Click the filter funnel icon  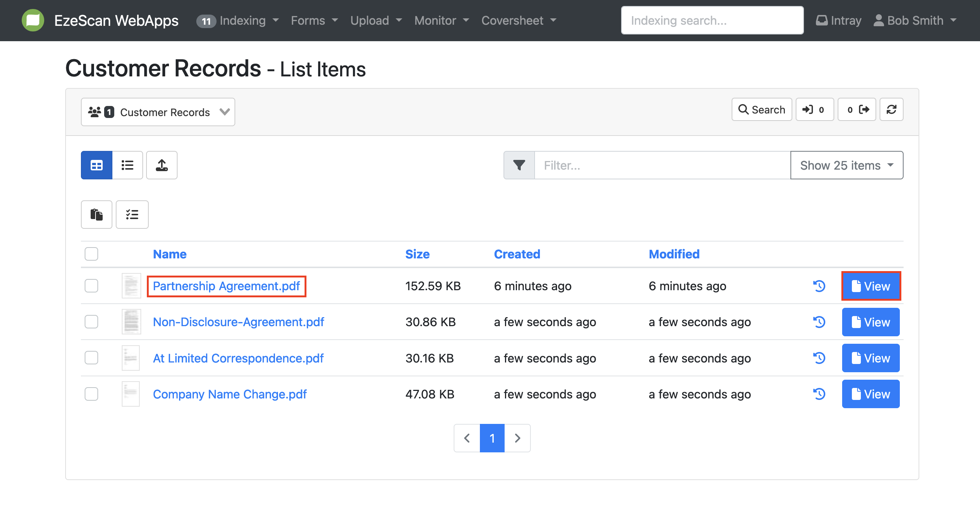pos(519,166)
